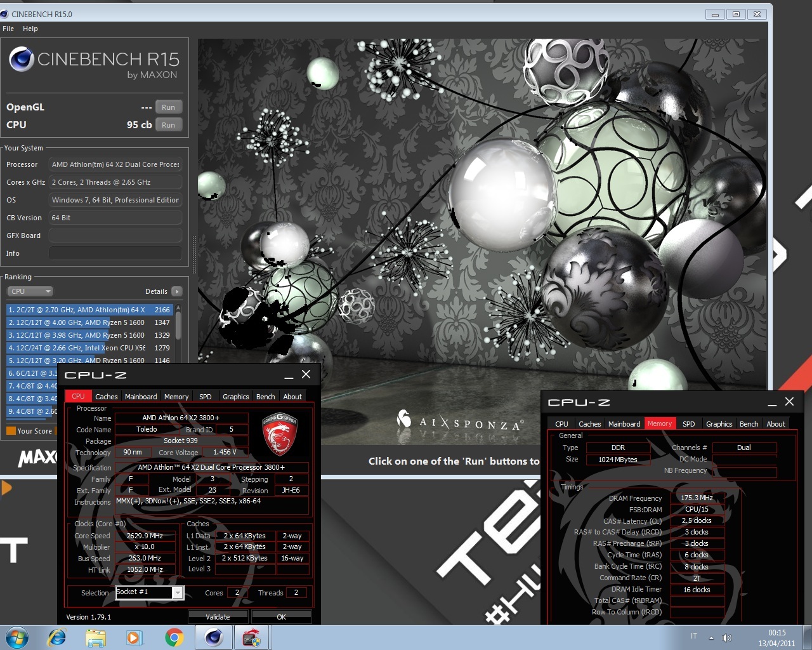Click the Info input field
This screenshot has width=812, height=650.
click(x=115, y=253)
